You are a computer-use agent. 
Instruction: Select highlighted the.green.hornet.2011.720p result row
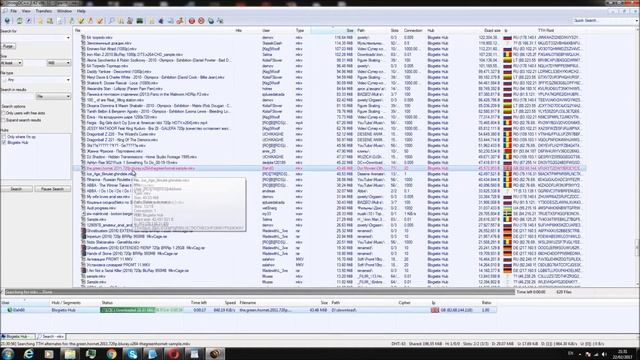pyautogui.click(x=330, y=168)
